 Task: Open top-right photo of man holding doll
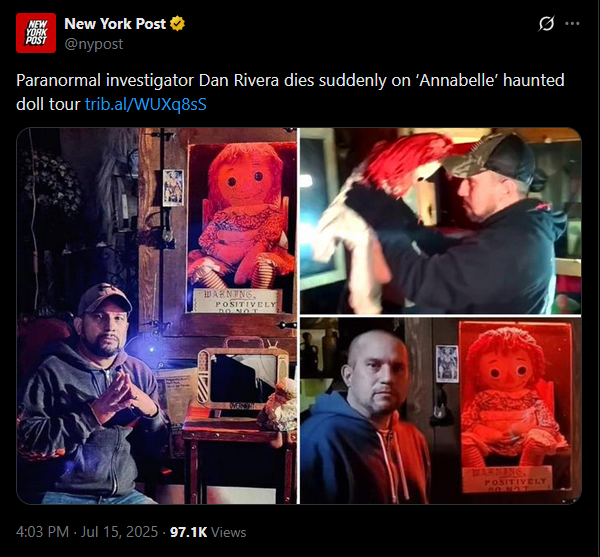(440, 221)
